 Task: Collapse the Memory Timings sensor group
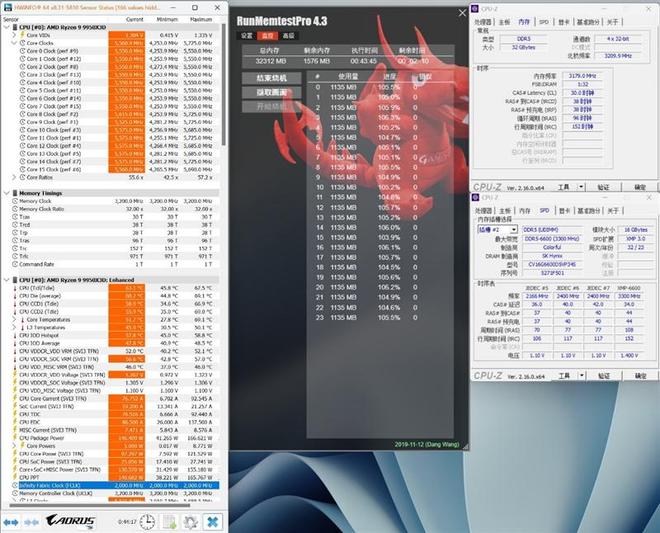6,192
